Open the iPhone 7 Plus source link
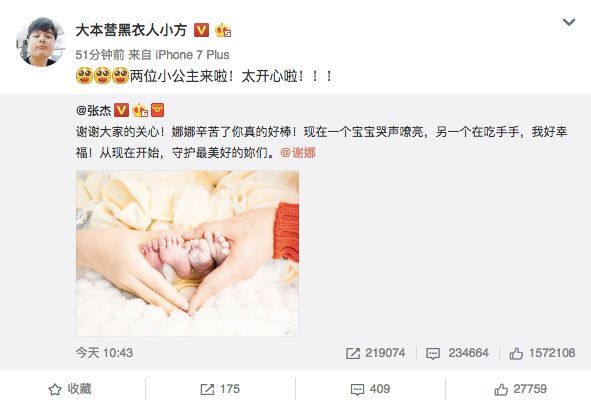 coord(192,55)
